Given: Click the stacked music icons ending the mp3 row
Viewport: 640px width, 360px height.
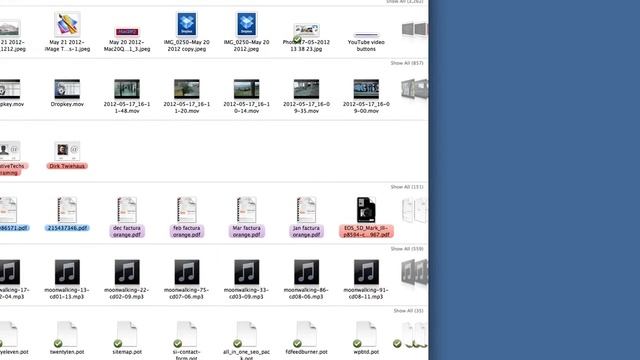Looking at the screenshot, I should point(414,272).
